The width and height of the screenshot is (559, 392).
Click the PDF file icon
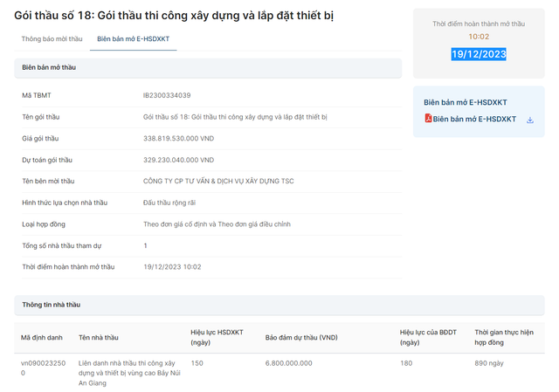click(428, 119)
